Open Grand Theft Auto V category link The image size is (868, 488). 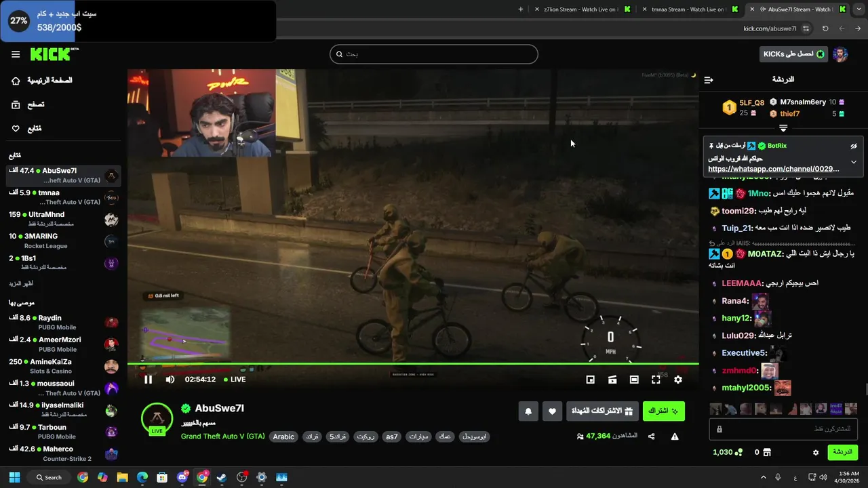[x=222, y=436]
